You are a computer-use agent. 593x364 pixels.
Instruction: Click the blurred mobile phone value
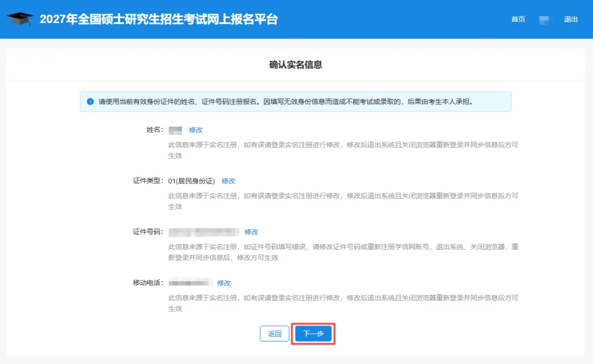(189, 282)
